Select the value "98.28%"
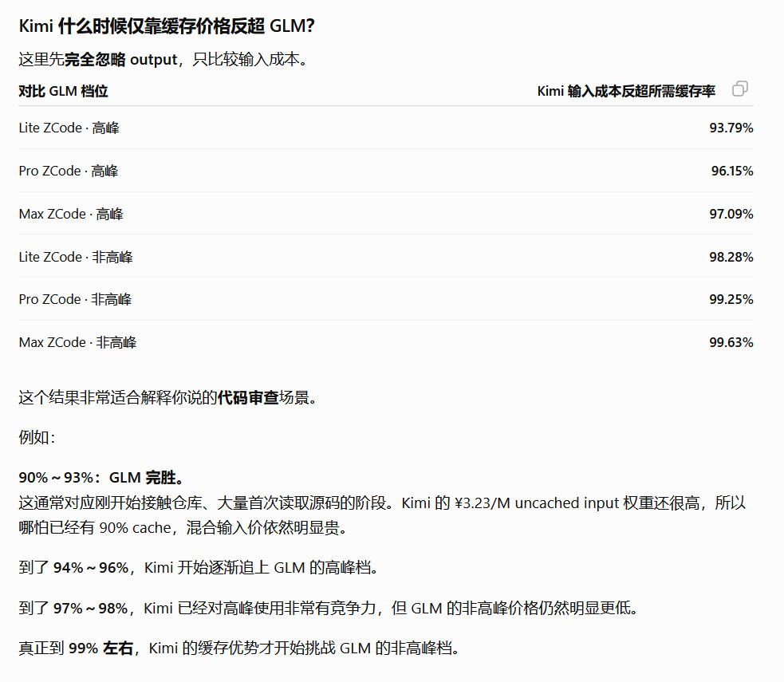 tap(731, 257)
